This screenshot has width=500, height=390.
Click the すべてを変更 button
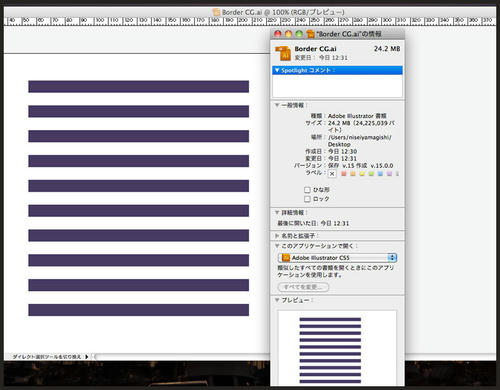pyautogui.click(x=303, y=287)
